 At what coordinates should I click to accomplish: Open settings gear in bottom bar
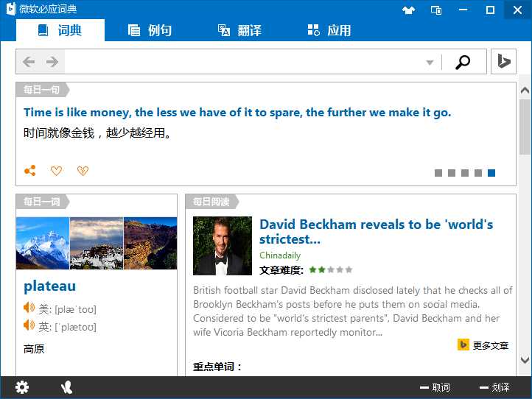click(22, 387)
